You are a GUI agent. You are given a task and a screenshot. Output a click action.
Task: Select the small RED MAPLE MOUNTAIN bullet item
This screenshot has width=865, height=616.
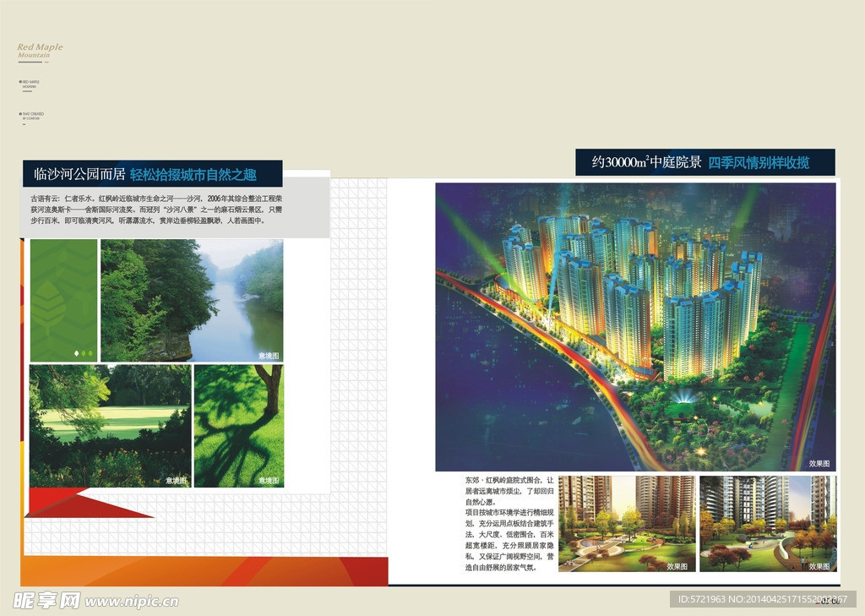[30, 84]
